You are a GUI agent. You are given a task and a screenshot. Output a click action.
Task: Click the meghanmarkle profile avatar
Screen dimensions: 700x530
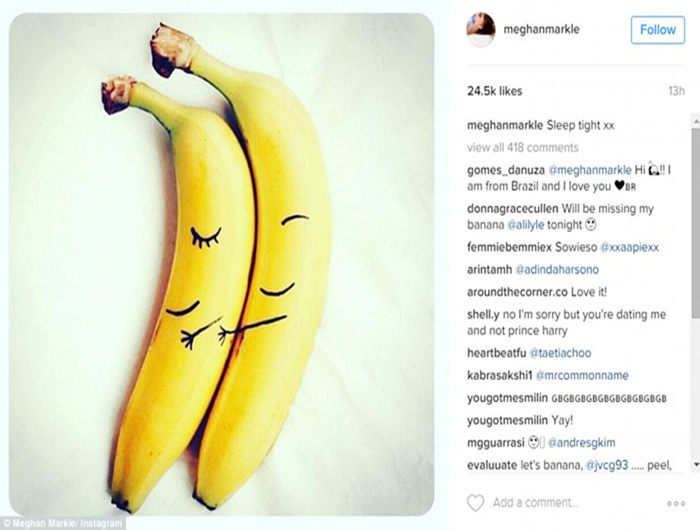[481, 29]
